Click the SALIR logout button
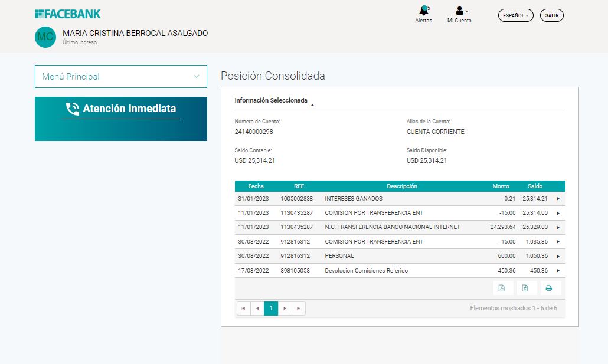Screen dimensions: 608x364 click(x=552, y=15)
